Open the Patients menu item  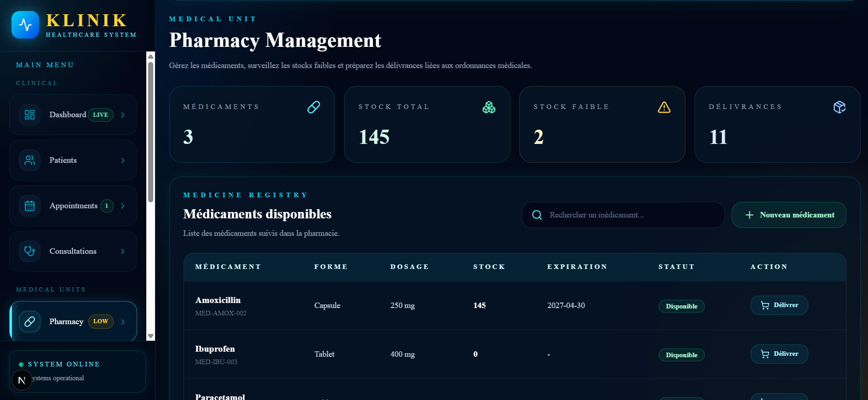coord(73,160)
